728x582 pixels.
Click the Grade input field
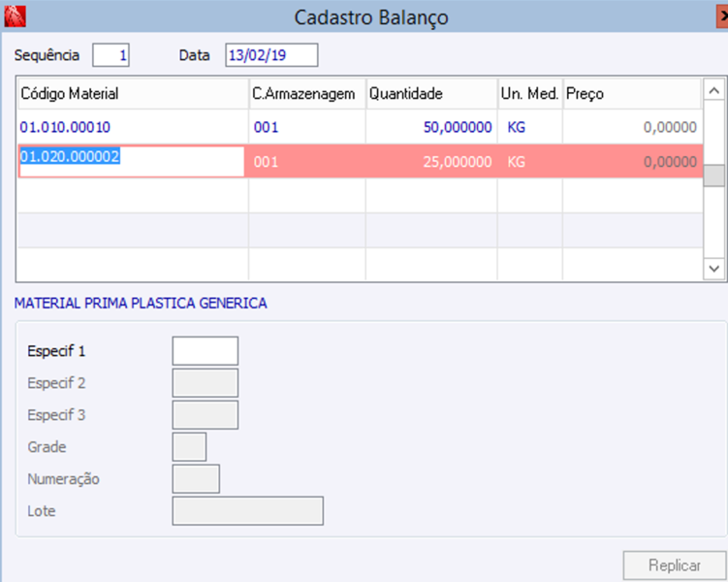tap(189, 447)
